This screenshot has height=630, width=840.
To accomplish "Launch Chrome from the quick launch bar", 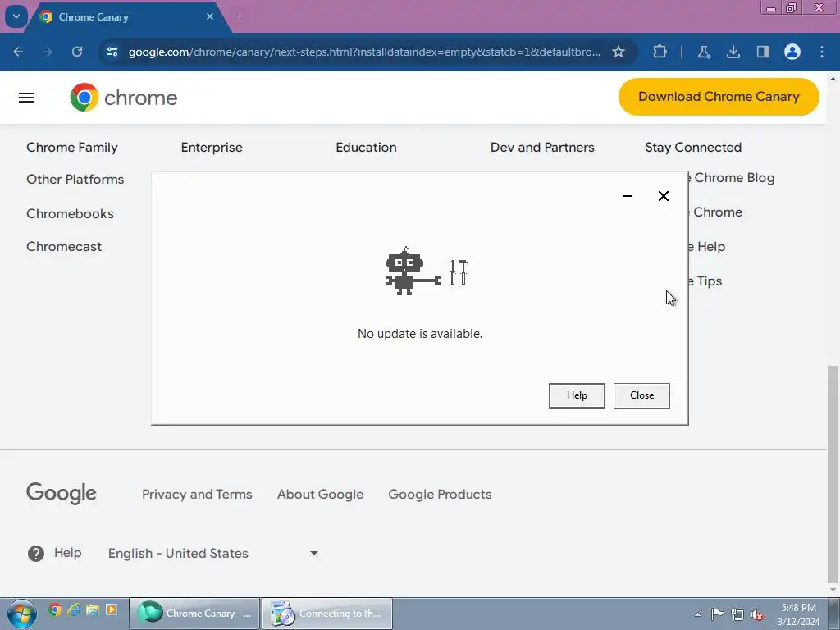I will pos(55,609).
